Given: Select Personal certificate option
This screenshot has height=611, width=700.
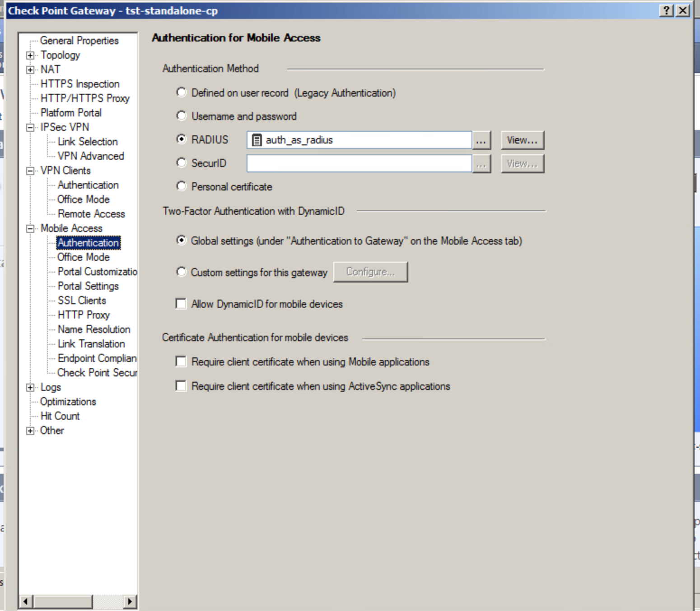Looking at the screenshot, I should point(181,186).
